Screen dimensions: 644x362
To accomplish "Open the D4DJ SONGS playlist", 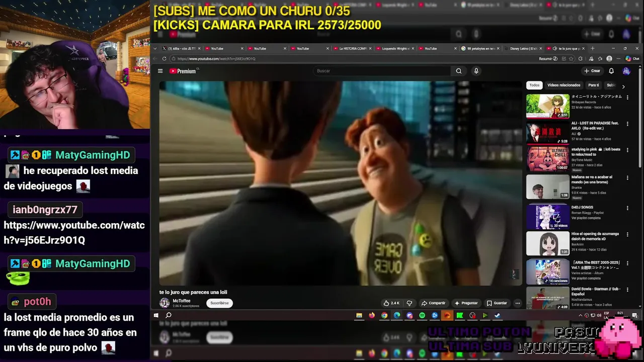I will click(x=548, y=217).
